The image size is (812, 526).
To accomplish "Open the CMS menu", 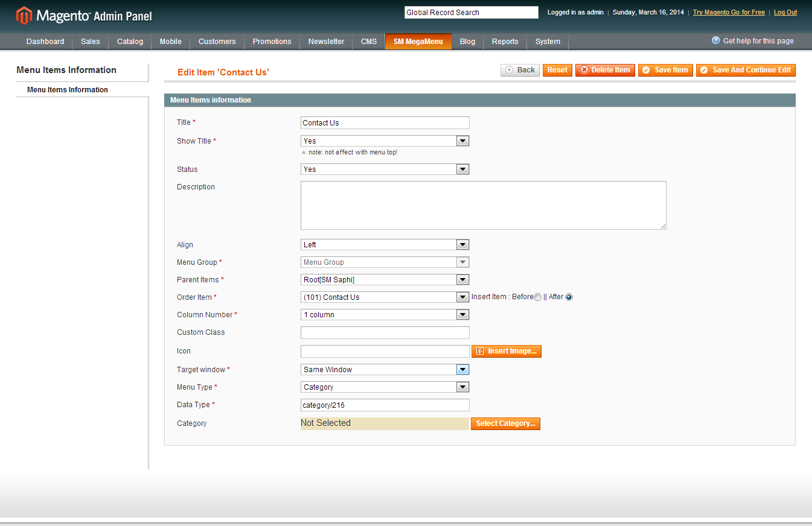I will coord(369,42).
